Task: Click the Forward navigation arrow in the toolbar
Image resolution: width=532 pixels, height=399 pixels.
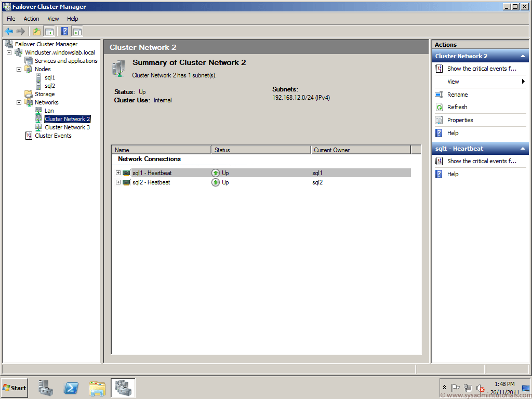Action: point(20,31)
